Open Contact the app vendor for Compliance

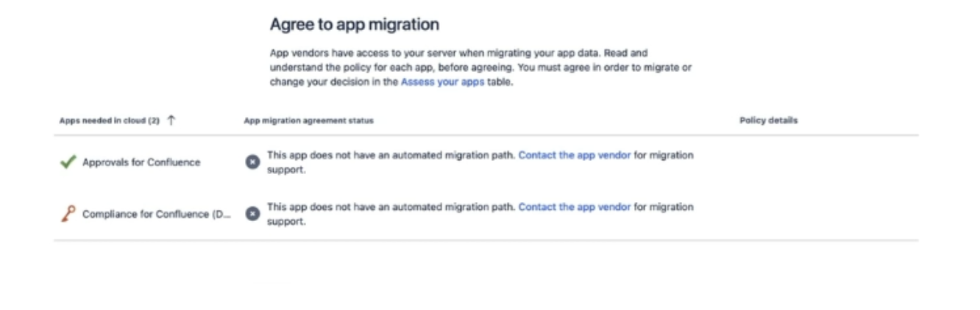coord(574,207)
